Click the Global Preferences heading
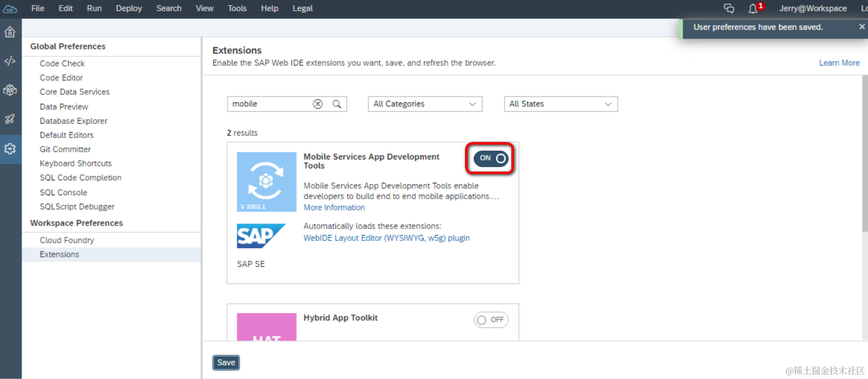The image size is (868, 379). pos(68,46)
